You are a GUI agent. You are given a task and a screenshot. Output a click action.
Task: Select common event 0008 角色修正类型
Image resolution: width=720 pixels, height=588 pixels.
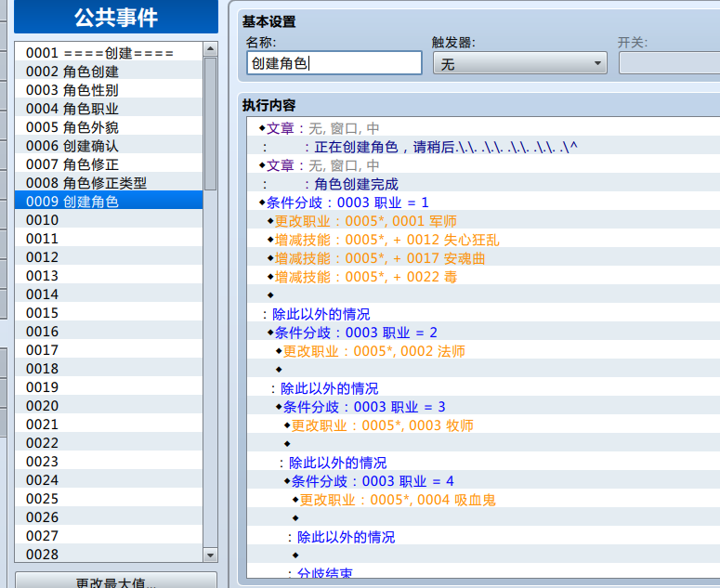tap(109, 183)
